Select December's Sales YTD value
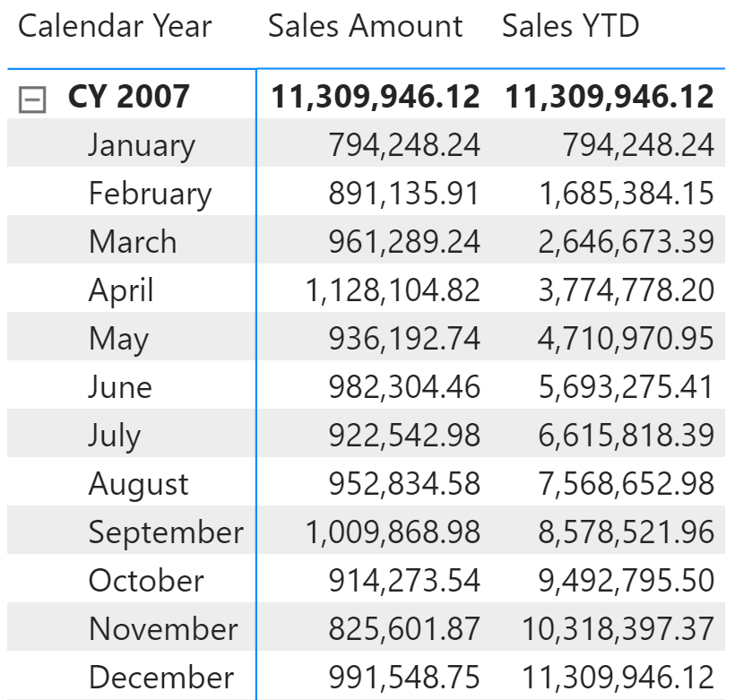Viewport: 744px width, 700px height. 618,678
